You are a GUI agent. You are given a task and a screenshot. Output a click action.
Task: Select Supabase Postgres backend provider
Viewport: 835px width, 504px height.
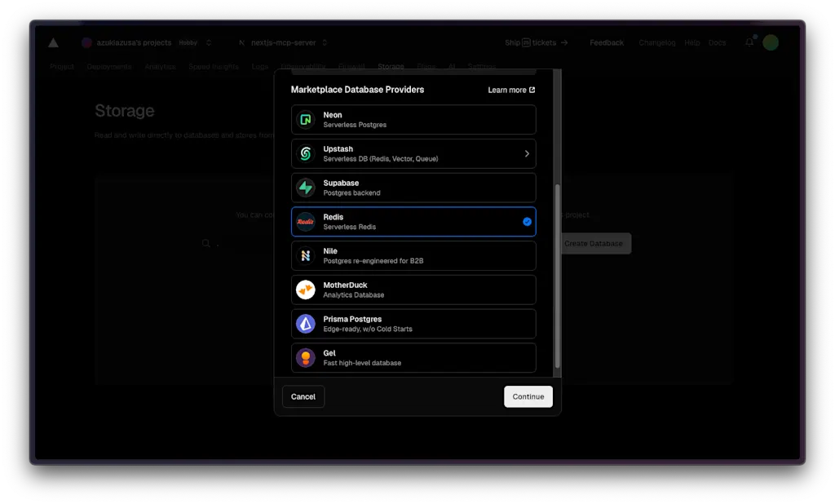point(413,188)
